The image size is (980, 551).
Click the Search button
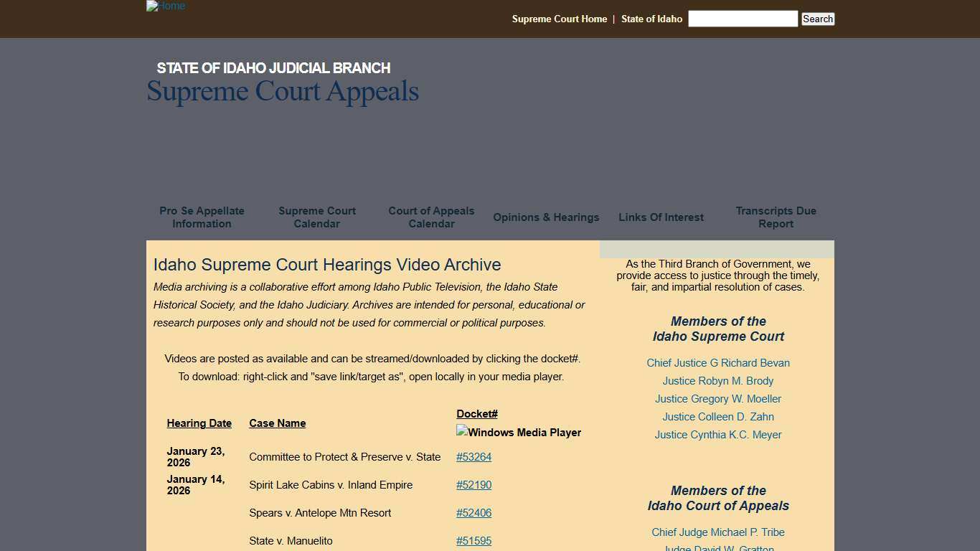pos(817,19)
